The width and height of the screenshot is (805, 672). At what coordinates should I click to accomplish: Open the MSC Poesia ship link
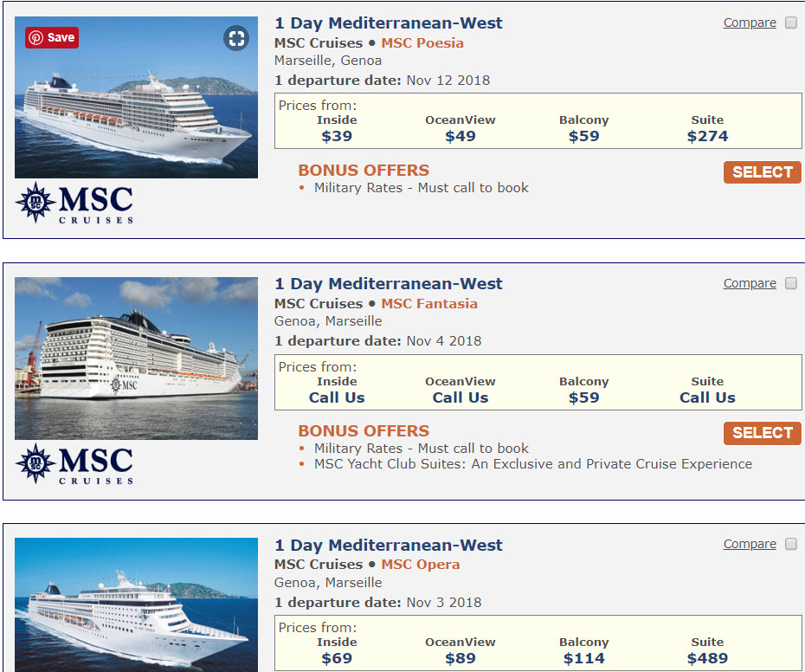(422, 43)
